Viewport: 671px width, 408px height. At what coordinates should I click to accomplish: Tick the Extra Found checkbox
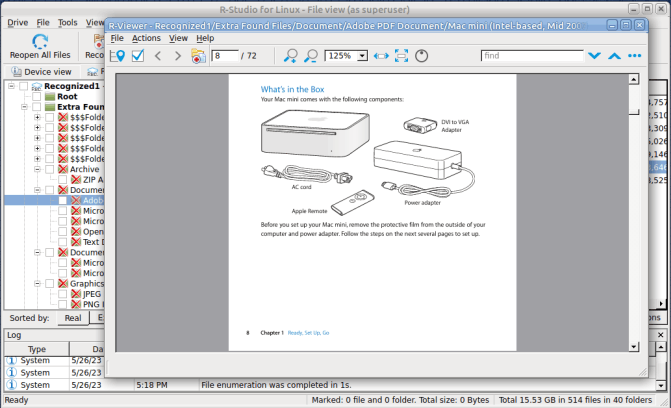click(37, 107)
